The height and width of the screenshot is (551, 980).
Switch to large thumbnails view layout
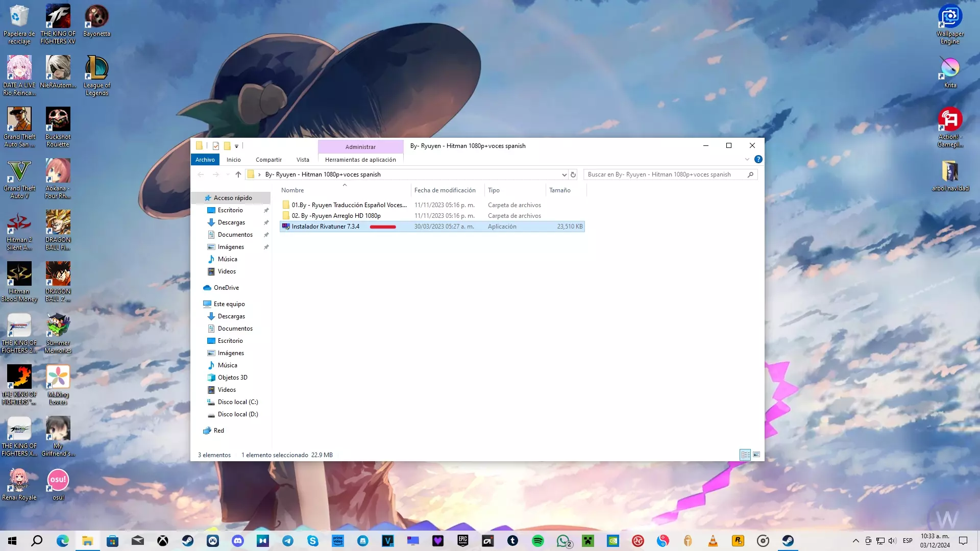[756, 455]
